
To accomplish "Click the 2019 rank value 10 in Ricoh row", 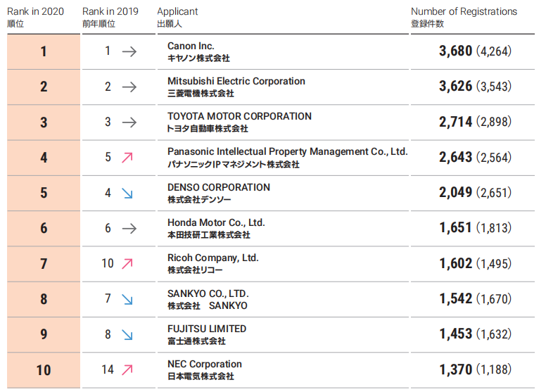I will point(108,263).
